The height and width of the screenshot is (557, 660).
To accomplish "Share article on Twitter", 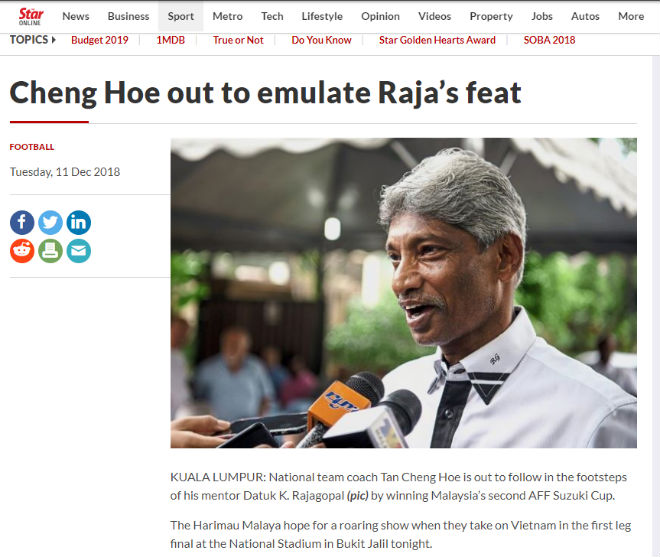I will point(51,222).
